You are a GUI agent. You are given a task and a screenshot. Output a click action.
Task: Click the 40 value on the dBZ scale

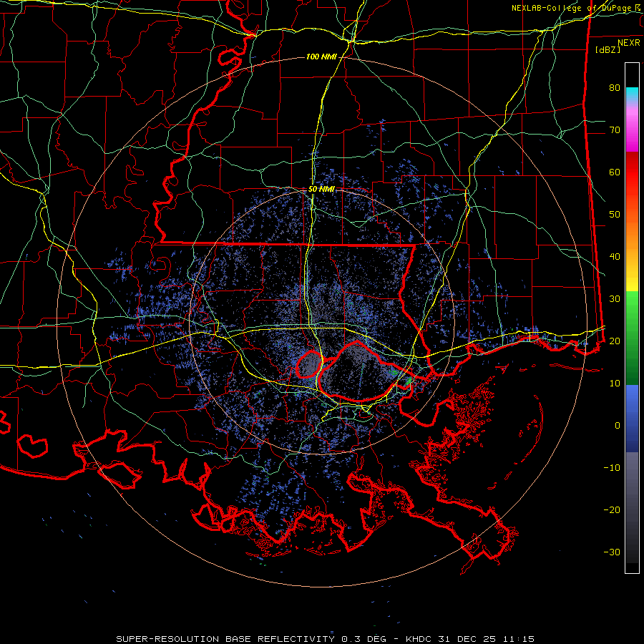tap(615, 257)
